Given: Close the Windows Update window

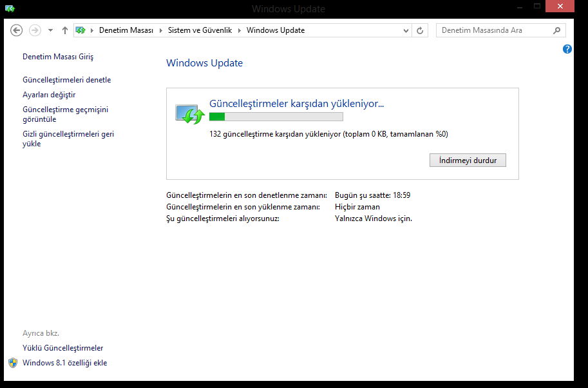Looking at the screenshot, I should click(x=560, y=6).
